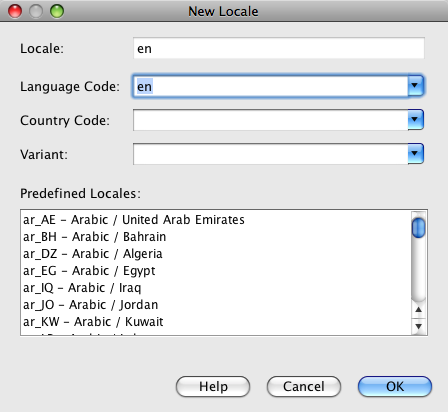Screen dimensions: 448x412
Task: Cancel the New Locale dialog
Action: [304, 387]
